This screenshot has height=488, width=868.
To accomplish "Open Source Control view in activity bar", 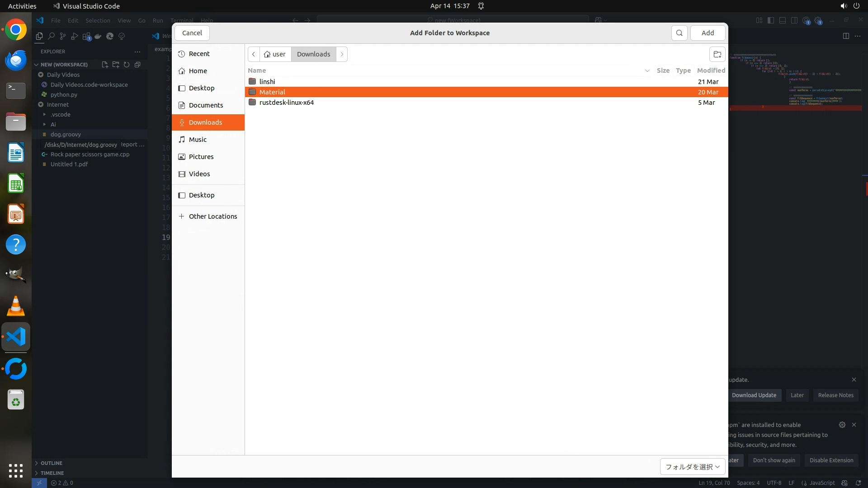I will click(63, 36).
